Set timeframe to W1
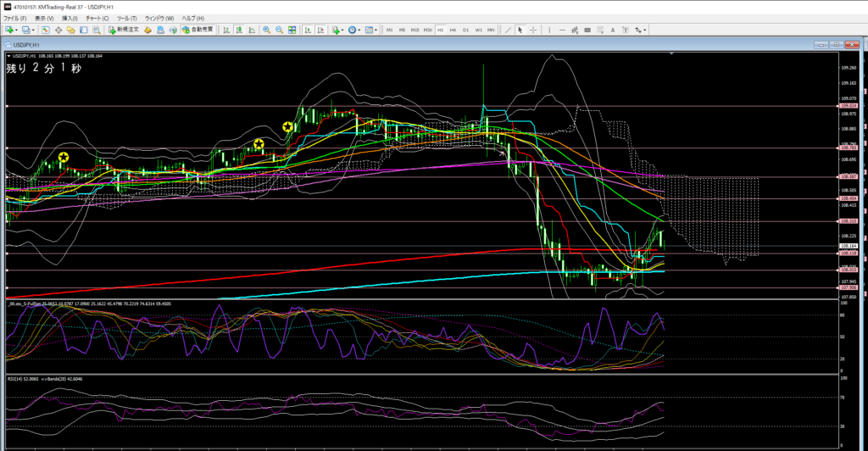Image resolution: width=868 pixels, height=451 pixels. (478, 30)
